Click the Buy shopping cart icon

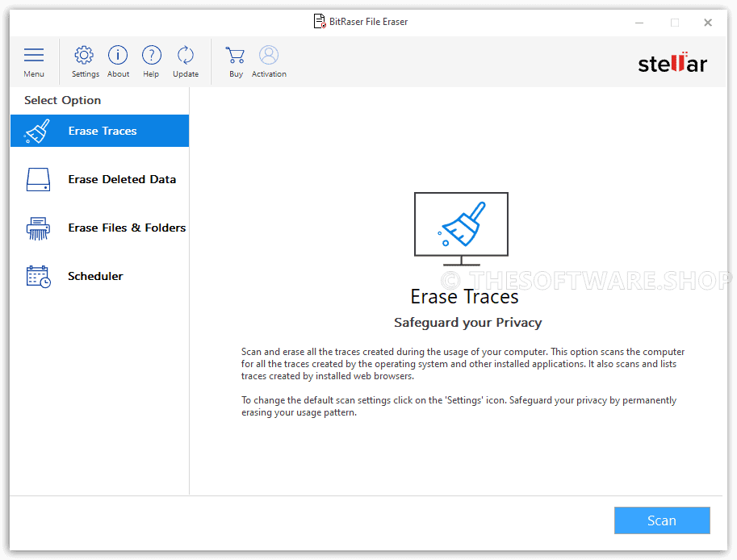(235, 55)
